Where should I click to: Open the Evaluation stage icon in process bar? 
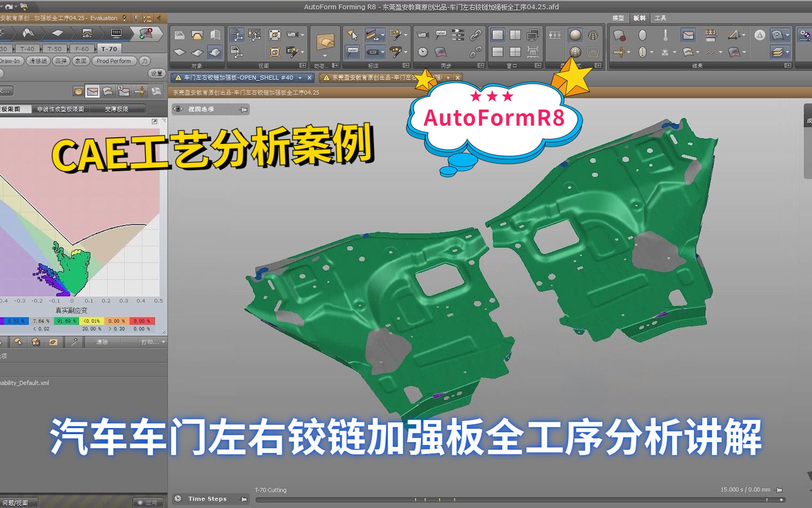click(x=146, y=33)
